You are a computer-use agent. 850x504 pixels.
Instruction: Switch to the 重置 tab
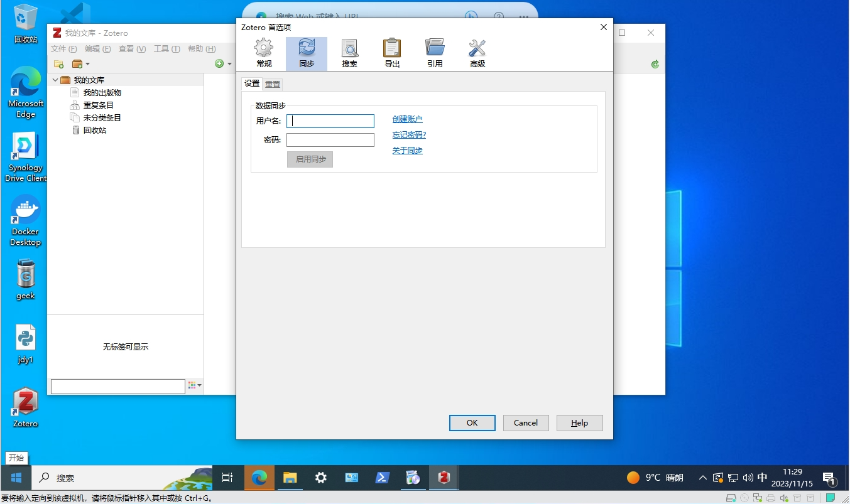pos(273,84)
